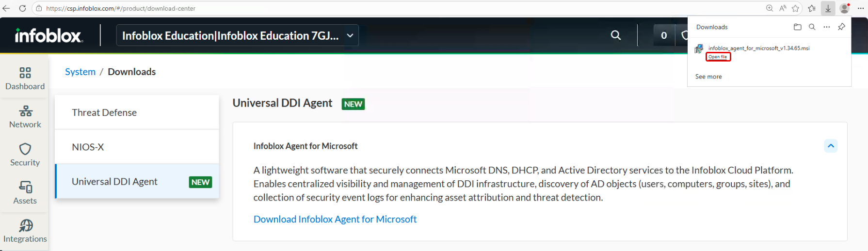The height and width of the screenshot is (251, 868).
Task: Click See more in Downloads panel
Action: pos(708,77)
